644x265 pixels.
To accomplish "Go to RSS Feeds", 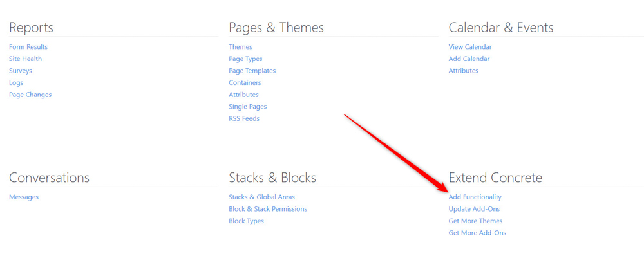I will pyautogui.click(x=244, y=118).
